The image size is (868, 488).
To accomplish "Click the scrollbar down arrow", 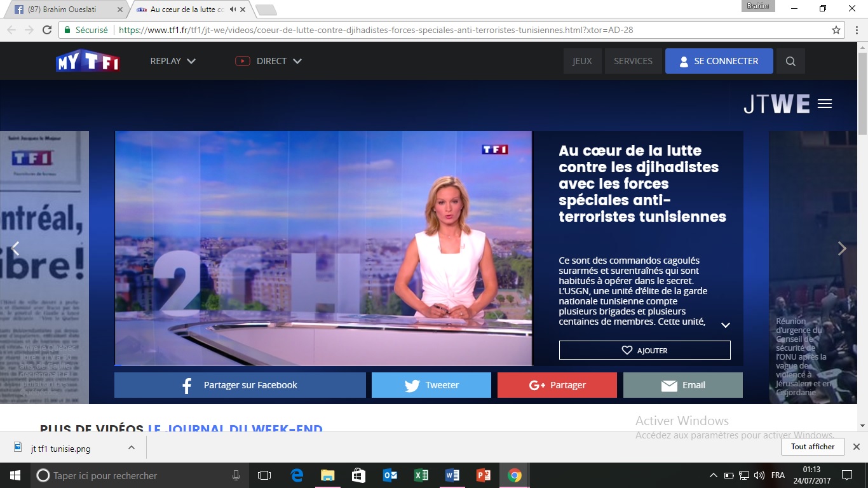I will coord(862,425).
